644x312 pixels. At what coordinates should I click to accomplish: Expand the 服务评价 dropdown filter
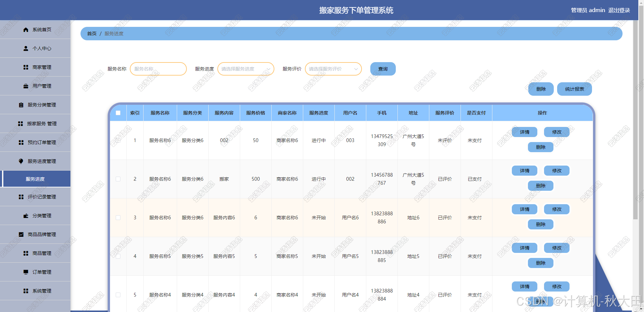coord(333,69)
